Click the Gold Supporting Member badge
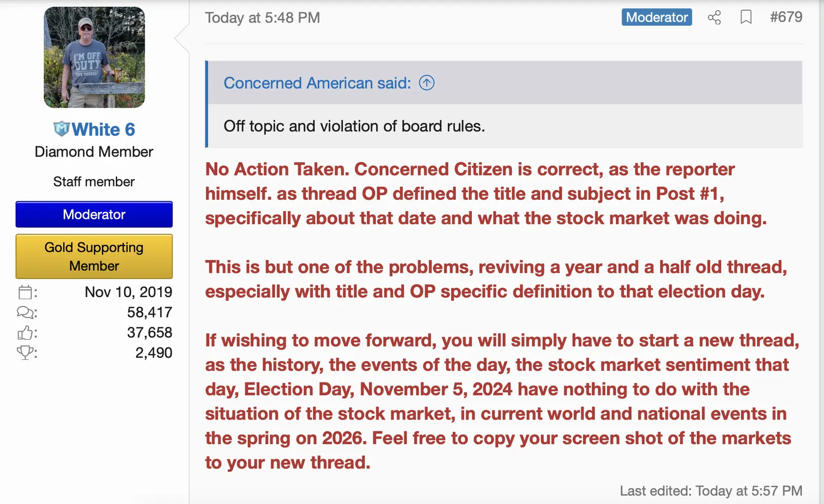Screen dimensions: 824x504 94,256
